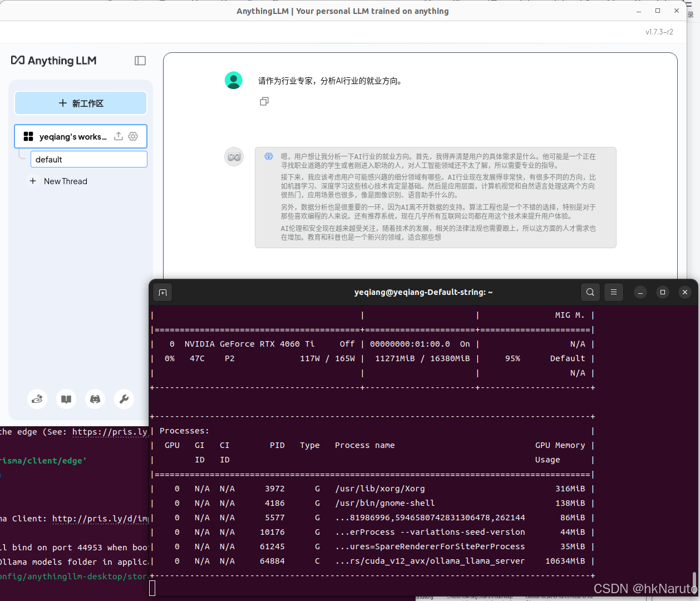
Task: Click the 95% GPU utilization value
Action: [512, 358]
